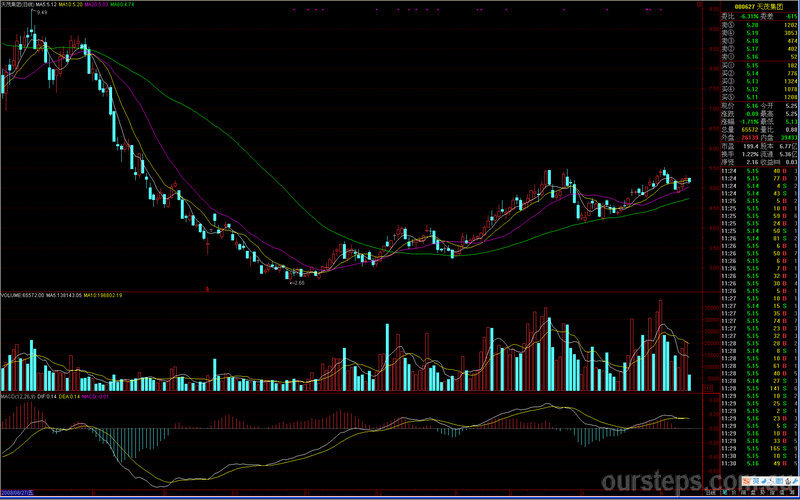Click the 买③ bid row at 5.13
Screen dimensions: 800x500
[759, 81]
